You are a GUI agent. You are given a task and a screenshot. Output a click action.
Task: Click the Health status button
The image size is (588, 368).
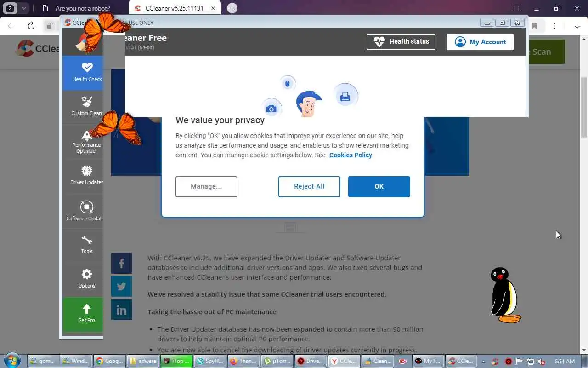[x=401, y=41]
